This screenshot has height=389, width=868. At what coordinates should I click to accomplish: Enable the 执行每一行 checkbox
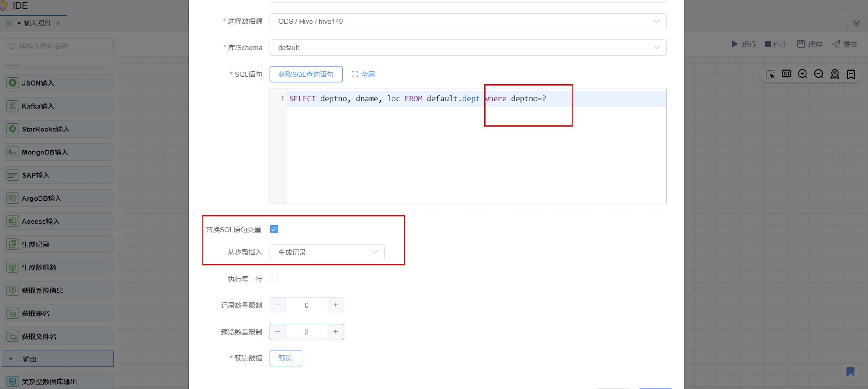(x=274, y=279)
